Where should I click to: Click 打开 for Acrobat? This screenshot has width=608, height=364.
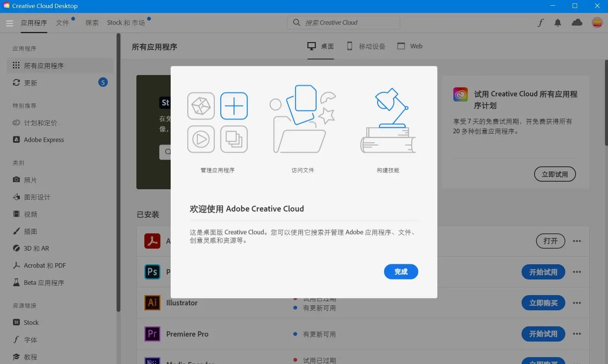[550, 241]
